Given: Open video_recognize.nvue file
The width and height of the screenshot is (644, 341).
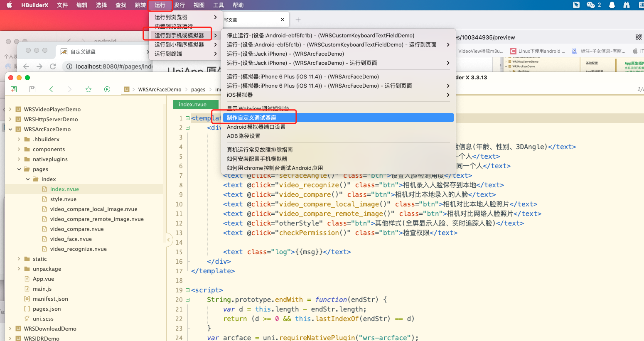Looking at the screenshot, I should coord(78,249).
